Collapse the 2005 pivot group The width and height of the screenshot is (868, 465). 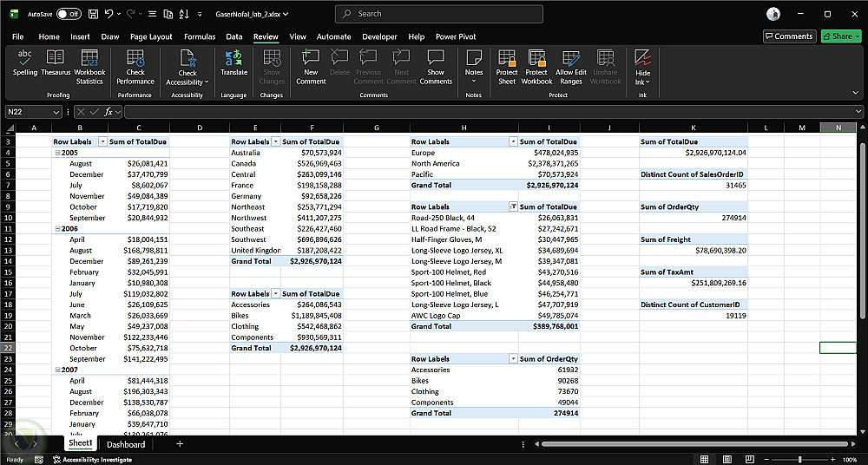coord(57,153)
